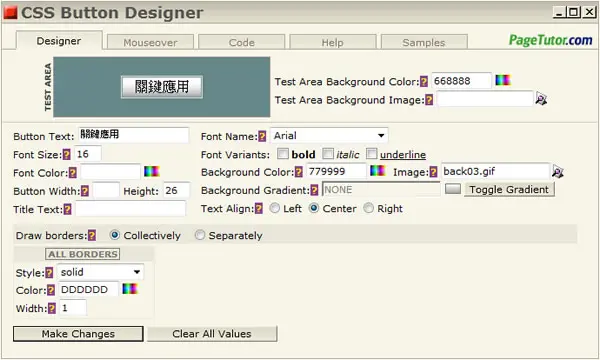
Task: Enable the bold font variant checkbox
Action: pyautogui.click(x=283, y=154)
